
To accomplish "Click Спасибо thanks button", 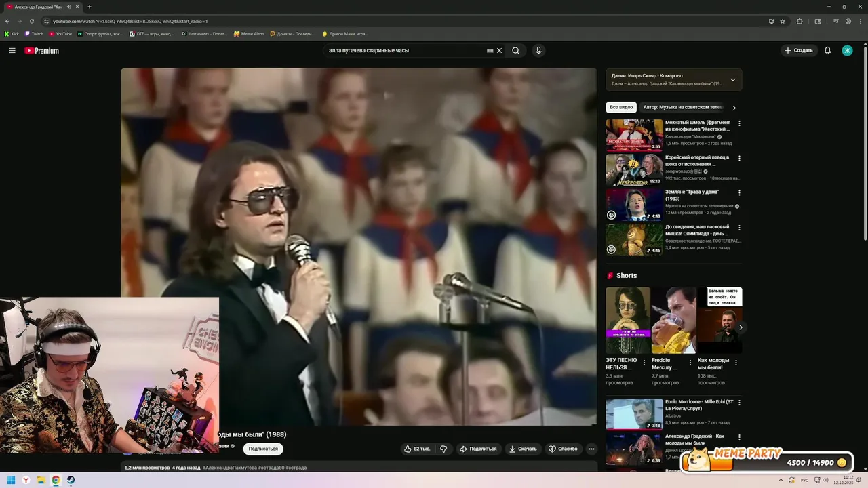I will point(563,449).
